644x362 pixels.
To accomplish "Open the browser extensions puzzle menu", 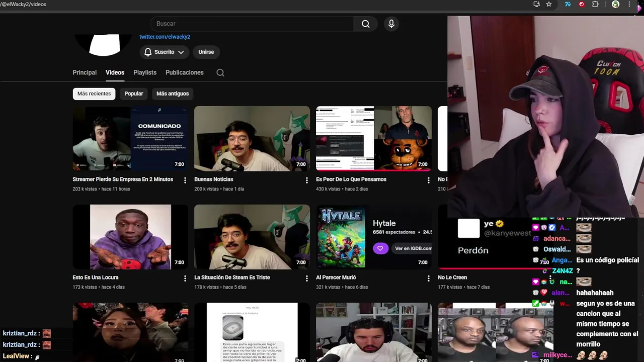I will [595, 4].
